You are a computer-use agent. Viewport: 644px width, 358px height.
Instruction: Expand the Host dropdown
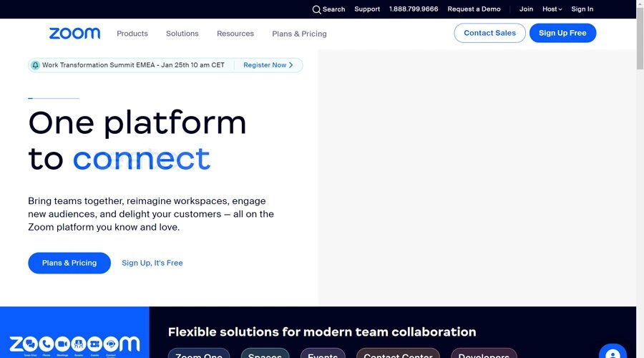click(x=552, y=9)
